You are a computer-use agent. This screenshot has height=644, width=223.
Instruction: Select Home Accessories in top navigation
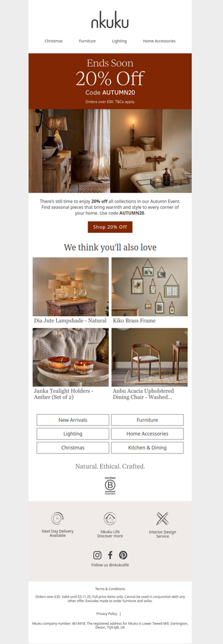[x=159, y=41]
